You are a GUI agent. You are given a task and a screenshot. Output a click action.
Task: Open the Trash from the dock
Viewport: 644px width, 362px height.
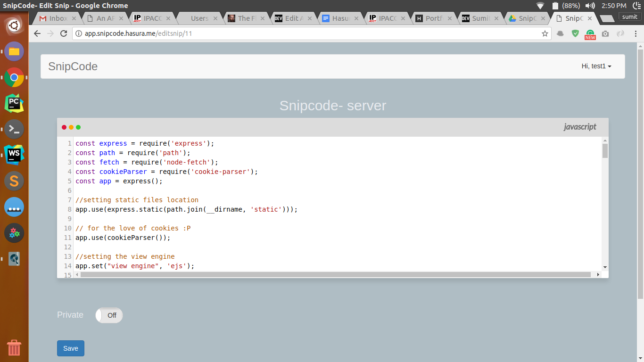point(14,348)
